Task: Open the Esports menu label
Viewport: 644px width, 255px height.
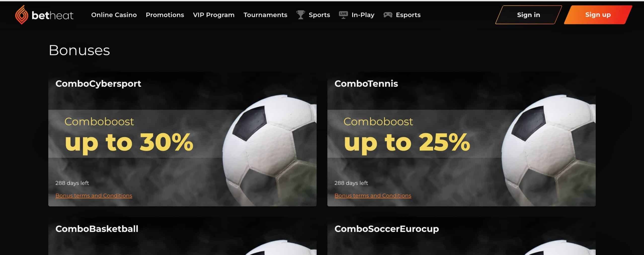Action: click(408, 15)
